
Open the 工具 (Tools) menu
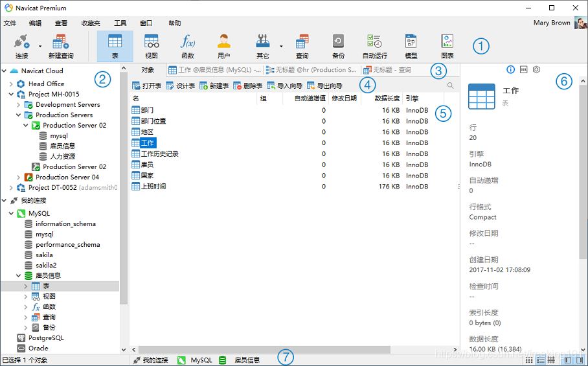tap(120, 23)
